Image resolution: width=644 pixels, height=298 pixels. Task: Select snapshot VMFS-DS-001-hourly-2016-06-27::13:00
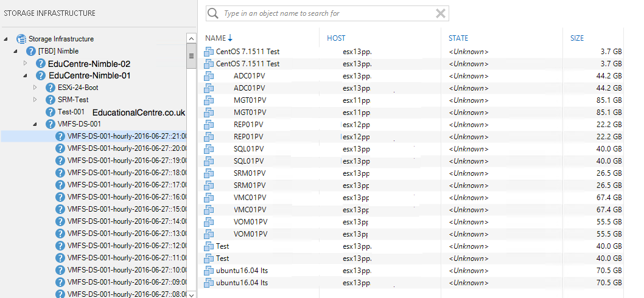pyautogui.click(x=127, y=234)
